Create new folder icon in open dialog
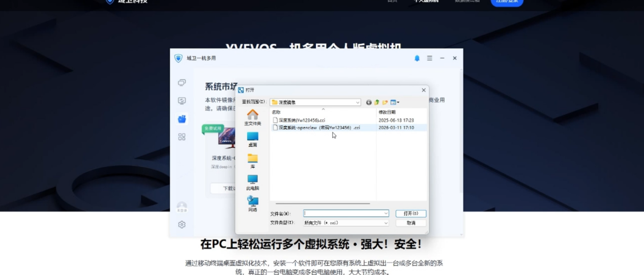Viewport: 644px width, 275px height. [385, 102]
